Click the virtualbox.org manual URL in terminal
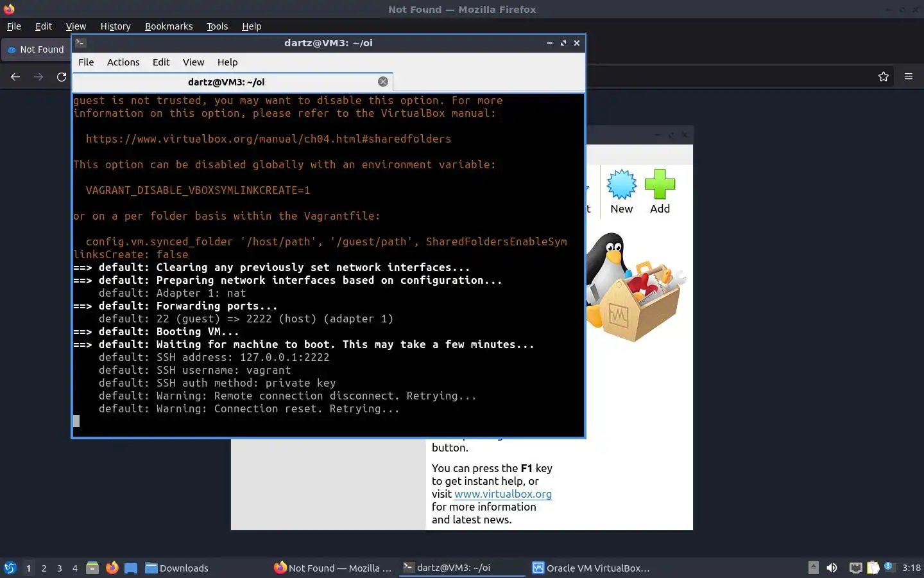 pyautogui.click(x=268, y=139)
